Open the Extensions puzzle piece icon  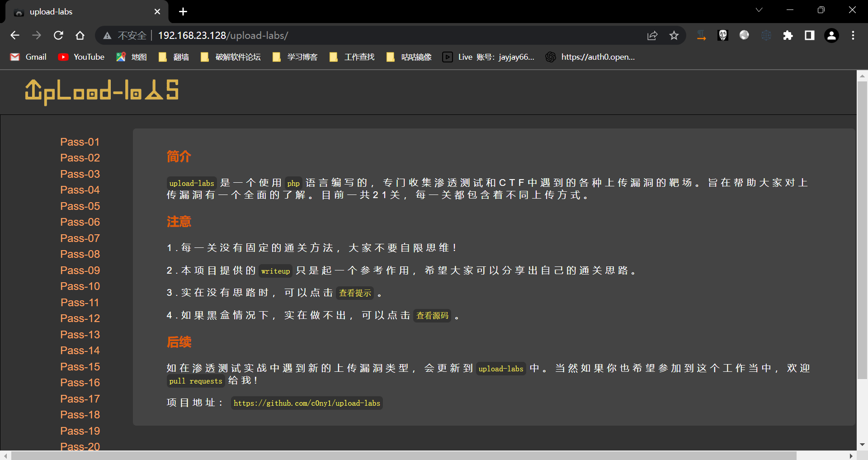coord(788,35)
